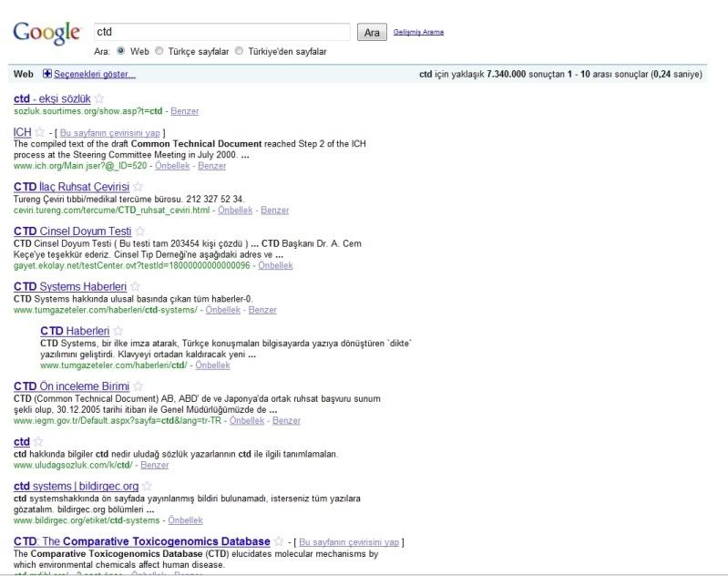728x576 pixels.
Task: Open Benzer link under ekşi sözlük result
Action: tap(184, 111)
